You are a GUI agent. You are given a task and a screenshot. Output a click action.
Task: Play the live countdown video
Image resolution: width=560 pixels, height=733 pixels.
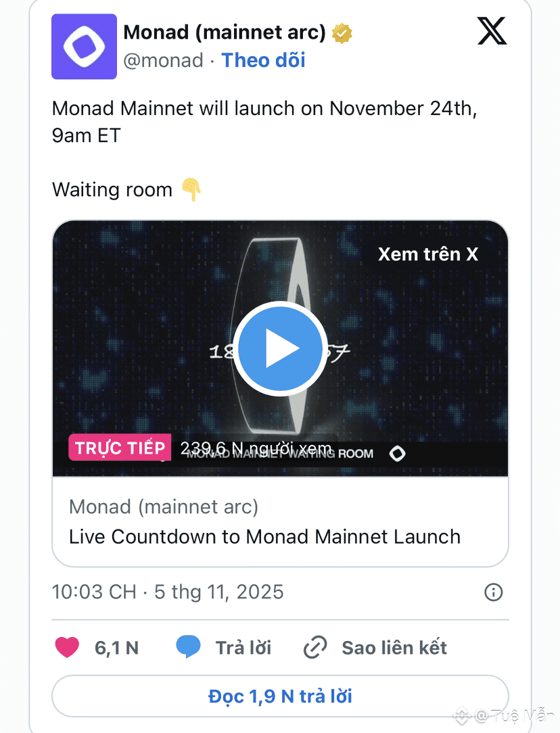(x=279, y=349)
